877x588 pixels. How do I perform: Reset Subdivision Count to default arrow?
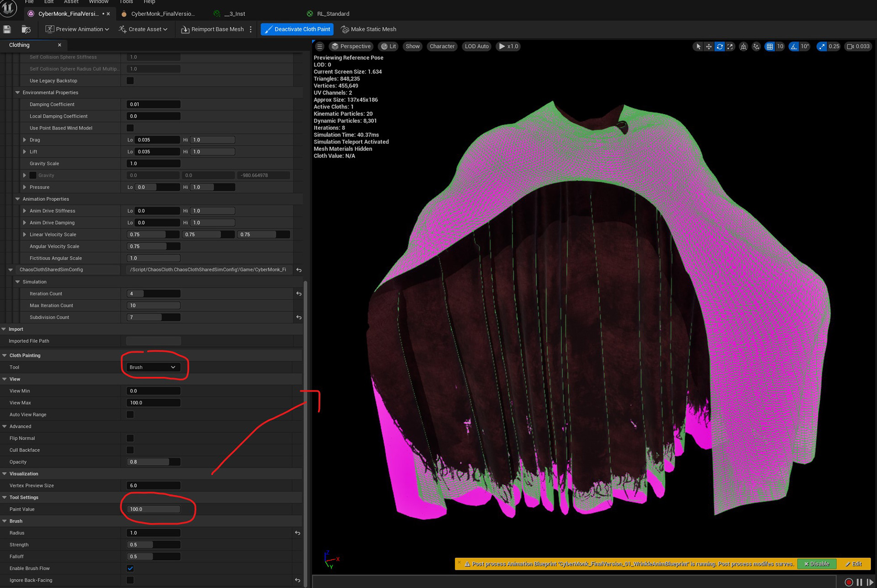click(x=299, y=317)
